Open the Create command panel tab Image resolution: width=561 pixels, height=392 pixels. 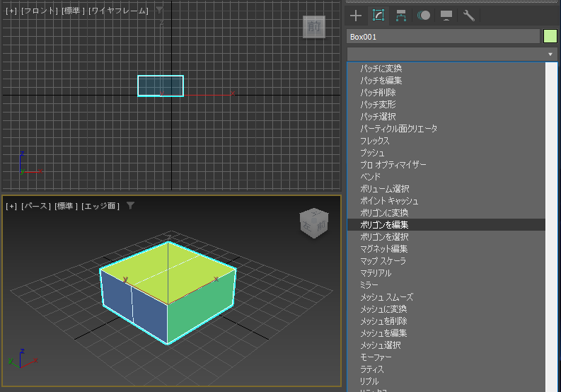tap(356, 16)
